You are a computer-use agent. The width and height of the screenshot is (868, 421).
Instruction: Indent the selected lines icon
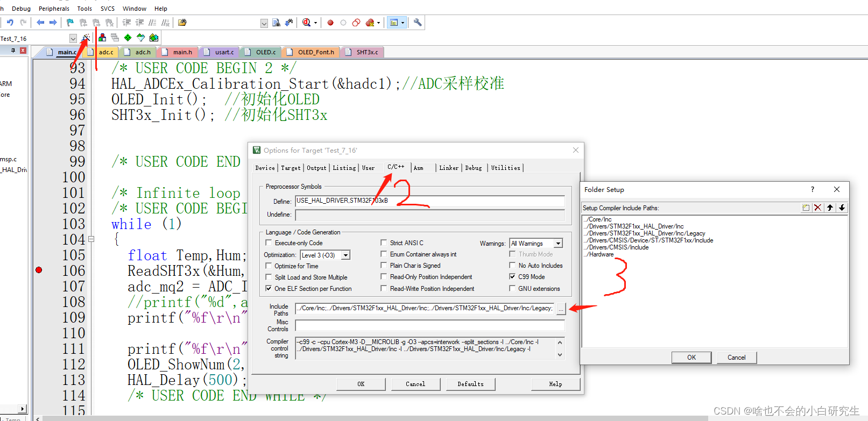(x=126, y=23)
